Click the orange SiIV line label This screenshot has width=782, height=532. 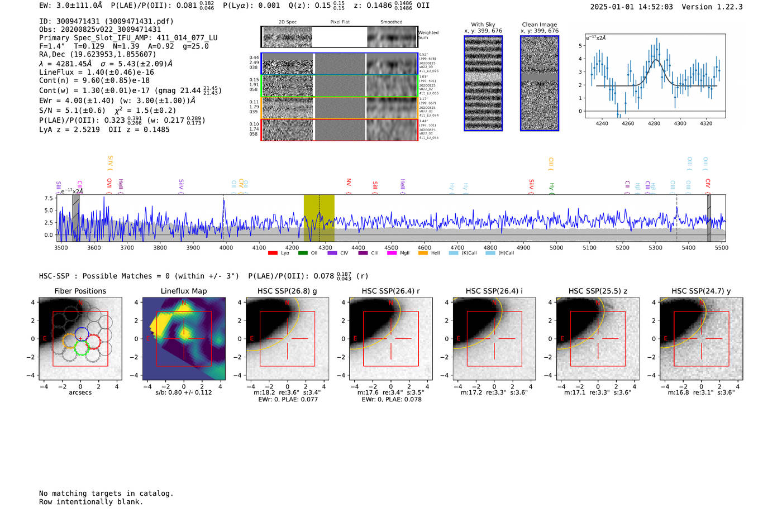tap(109, 163)
